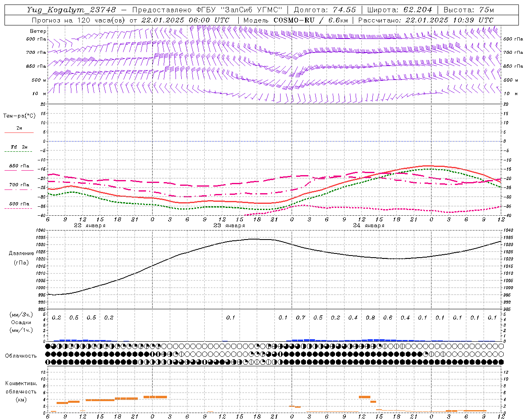525x420 pixels.
Task: Click the Высота: 75м header value
Action: click(468, 10)
